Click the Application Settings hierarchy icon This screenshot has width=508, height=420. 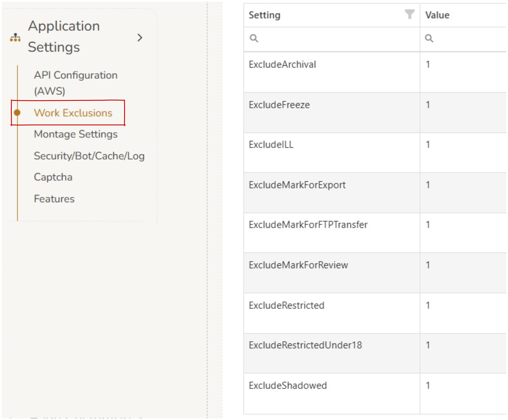tap(15, 38)
